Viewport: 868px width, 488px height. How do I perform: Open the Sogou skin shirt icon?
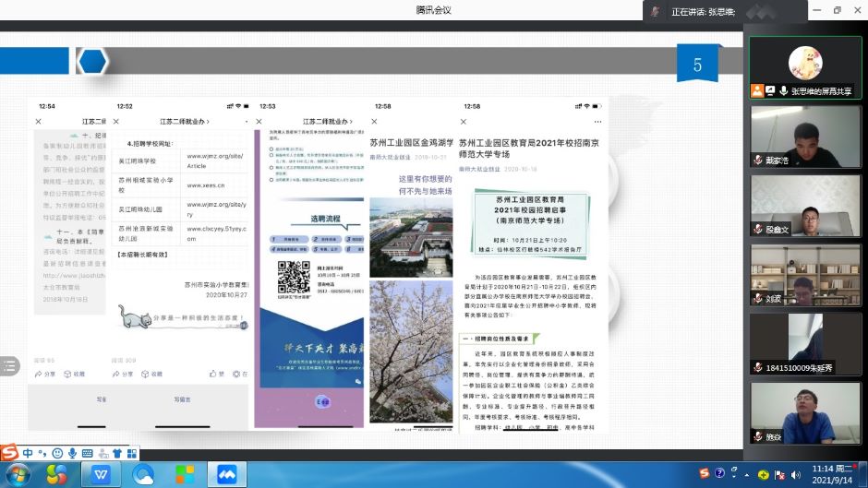click(x=117, y=453)
